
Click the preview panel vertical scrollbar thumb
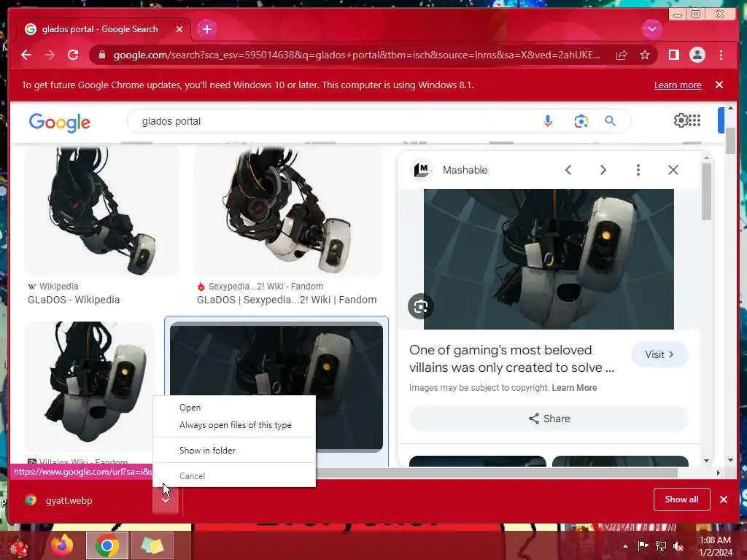click(706, 192)
